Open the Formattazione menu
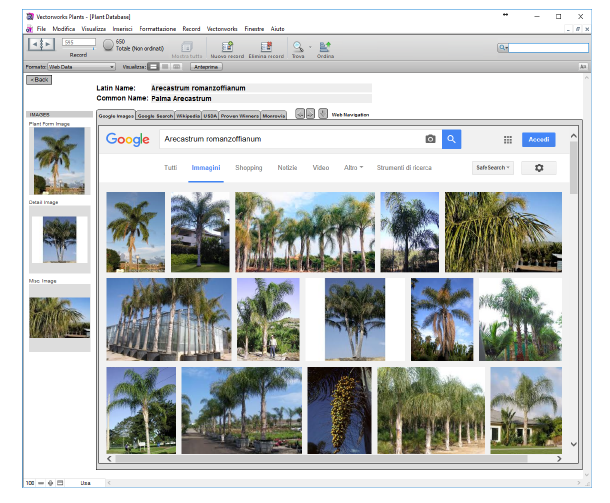The width and height of the screenshot is (610, 503). [x=158, y=29]
